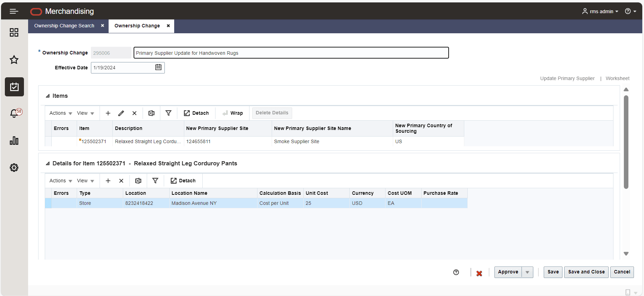Screen dimensions: 644x296
Task: Click the Update Primary Supplier link
Action: (567, 78)
